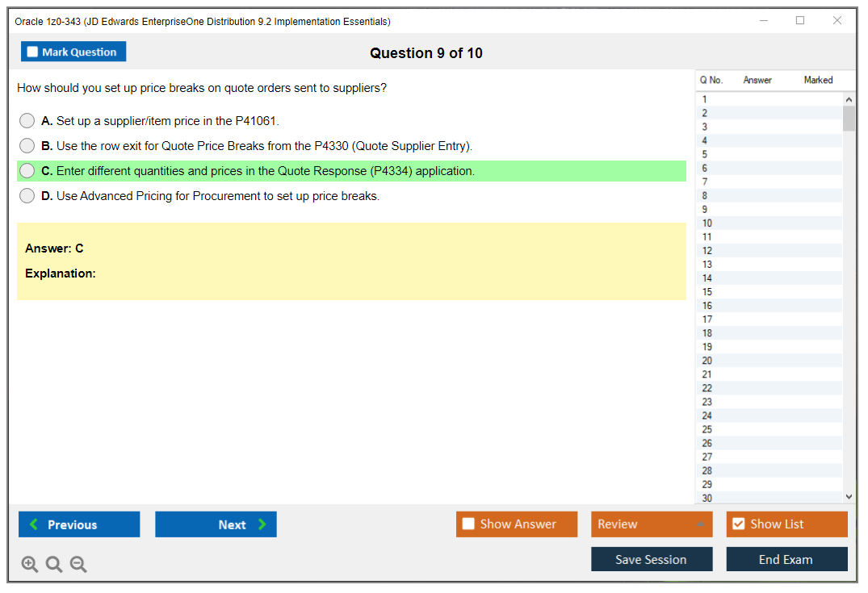Select answer option A radio button
Viewport: 868px width, 593px height.
tap(27, 121)
